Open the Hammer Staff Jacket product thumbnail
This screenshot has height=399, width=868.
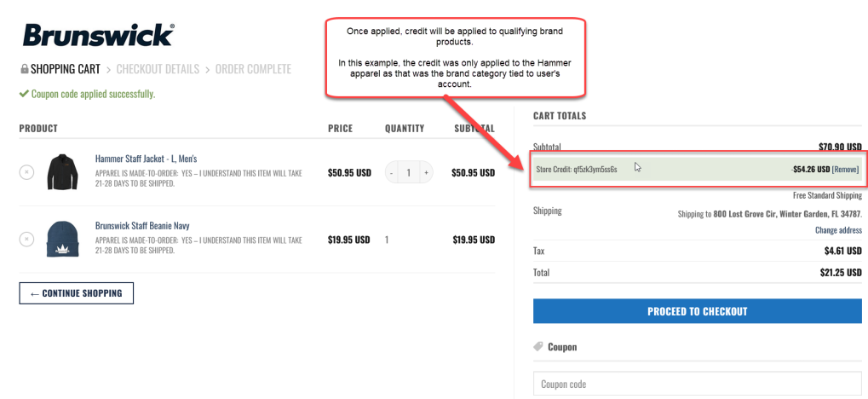point(63,172)
